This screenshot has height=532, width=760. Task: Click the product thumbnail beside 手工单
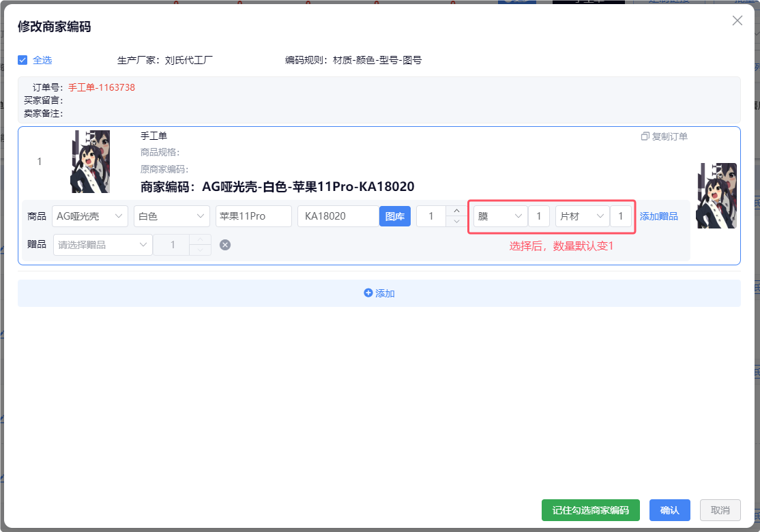(x=90, y=162)
